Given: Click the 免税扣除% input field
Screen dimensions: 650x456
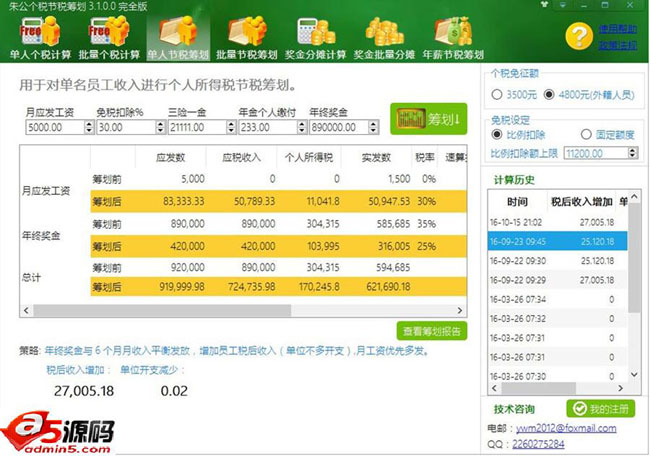Looking at the screenshot, I should 126,127.
